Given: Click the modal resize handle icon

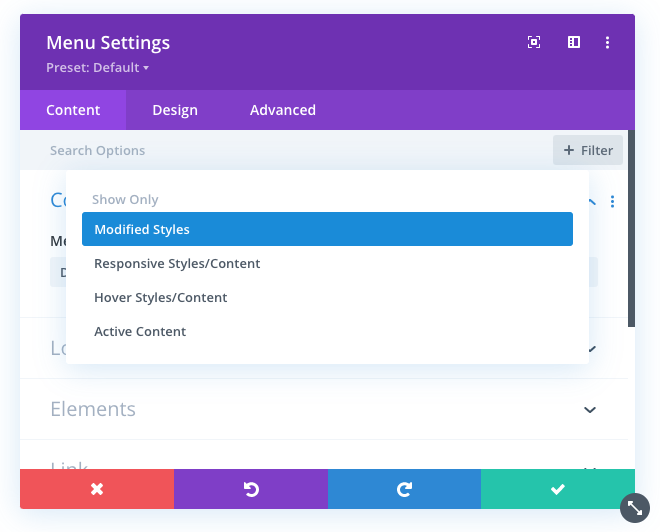Looking at the screenshot, I should 635,508.
